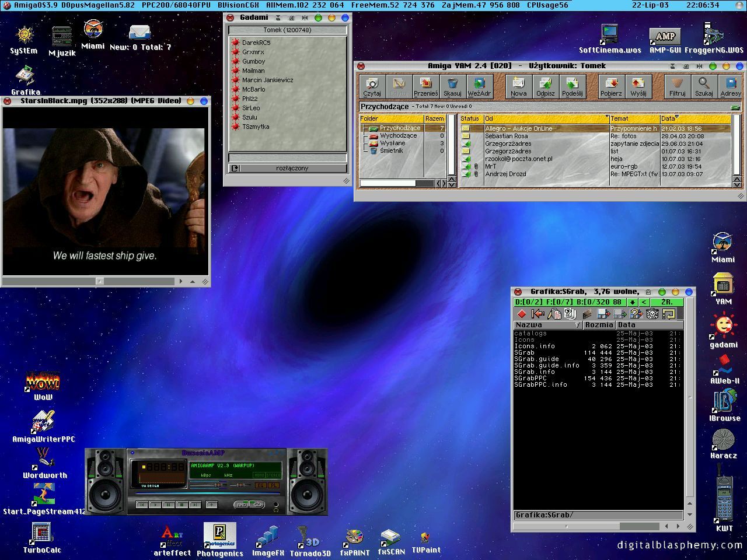Select contact Marcin Jankiewicz in Gadami
Image resolution: width=747 pixels, height=560 pixels.
point(267,80)
